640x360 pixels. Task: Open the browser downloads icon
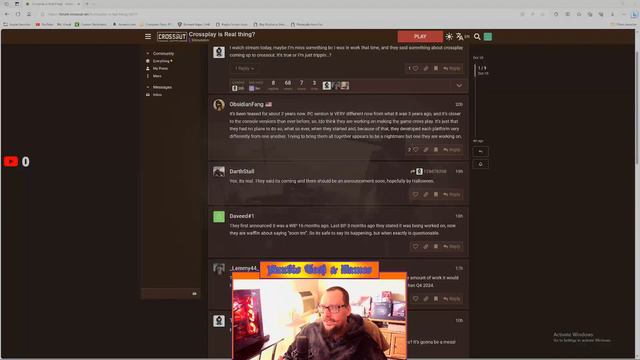point(612,14)
